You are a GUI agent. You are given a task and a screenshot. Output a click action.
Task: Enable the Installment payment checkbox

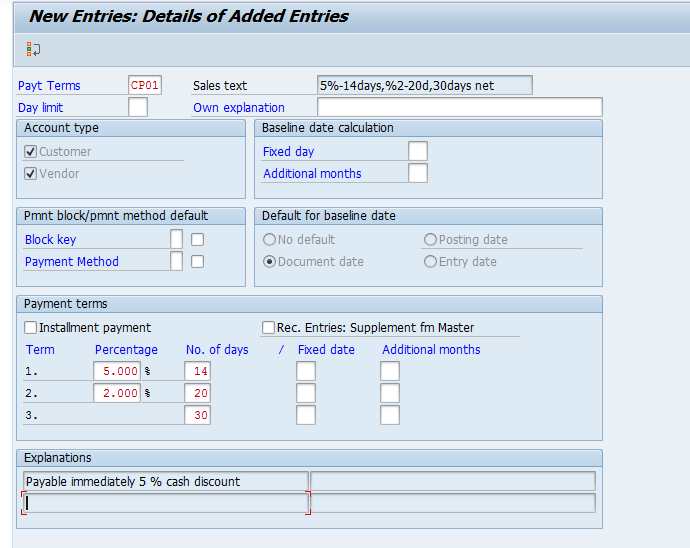pyautogui.click(x=30, y=327)
